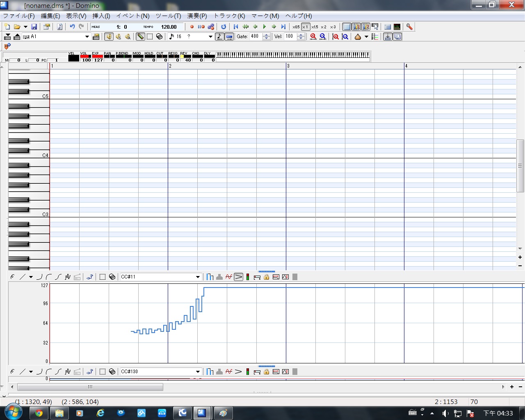Select the straight line tool in CC#11 pane
Screen dimensions: 525x420
click(22, 277)
